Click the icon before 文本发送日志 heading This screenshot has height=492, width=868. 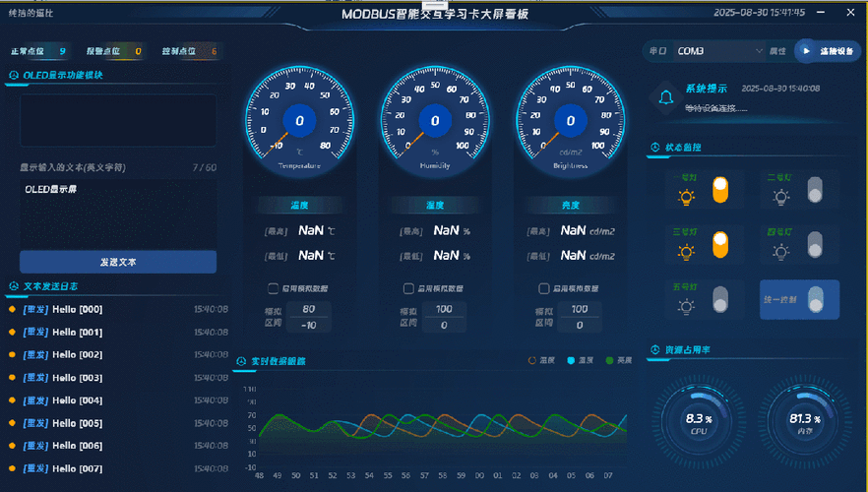[14, 286]
